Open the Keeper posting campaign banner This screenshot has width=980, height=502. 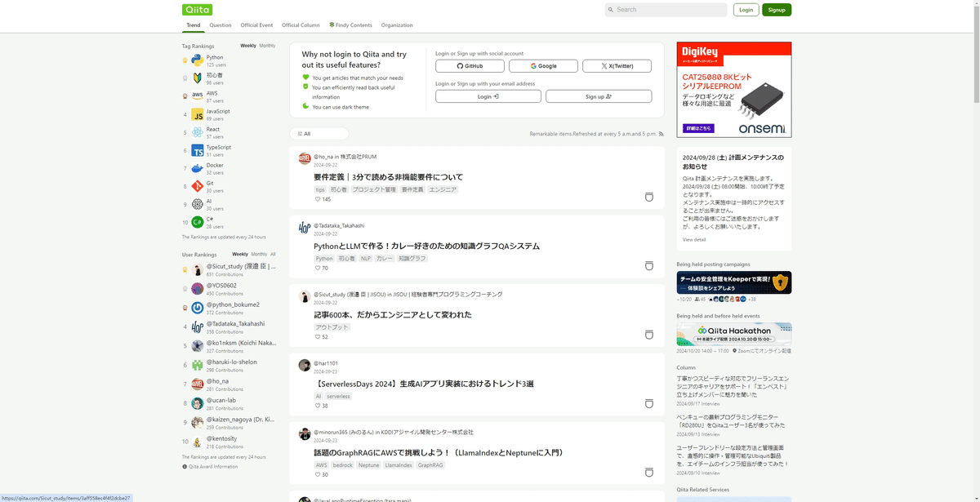click(x=734, y=282)
